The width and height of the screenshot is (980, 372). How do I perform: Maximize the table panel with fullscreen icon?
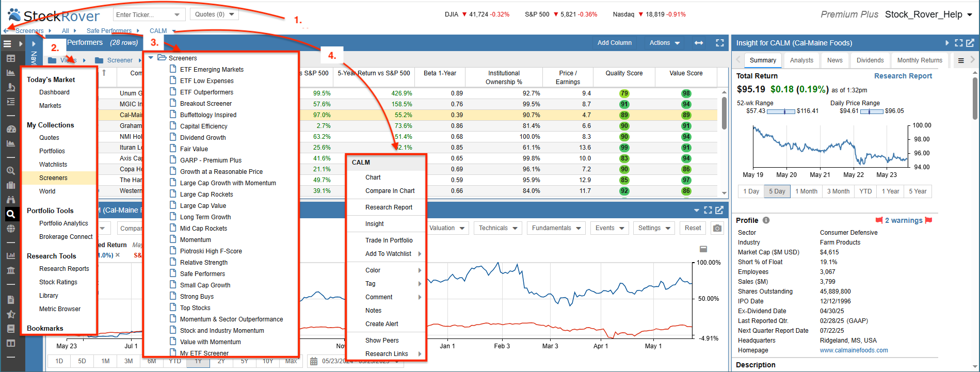(720, 43)
